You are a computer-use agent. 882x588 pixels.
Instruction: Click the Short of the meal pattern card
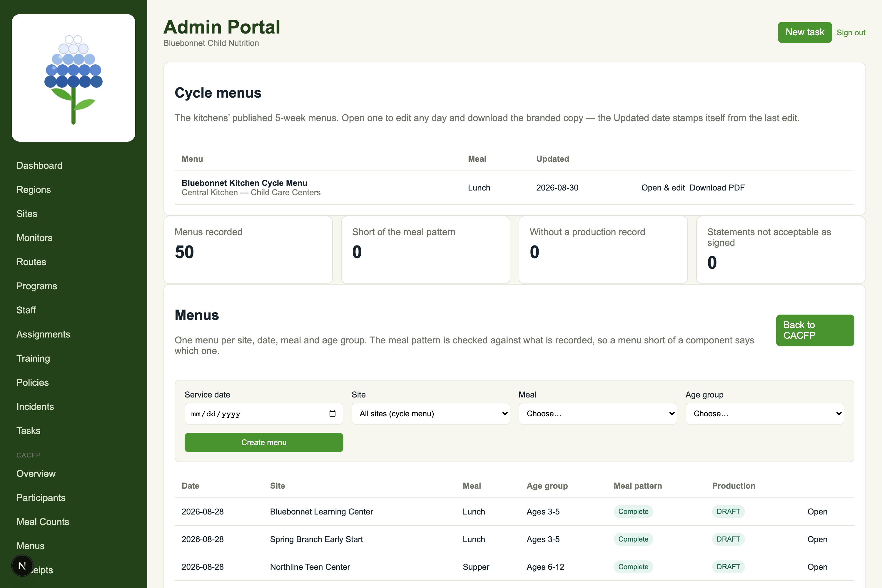click(426, 250)
